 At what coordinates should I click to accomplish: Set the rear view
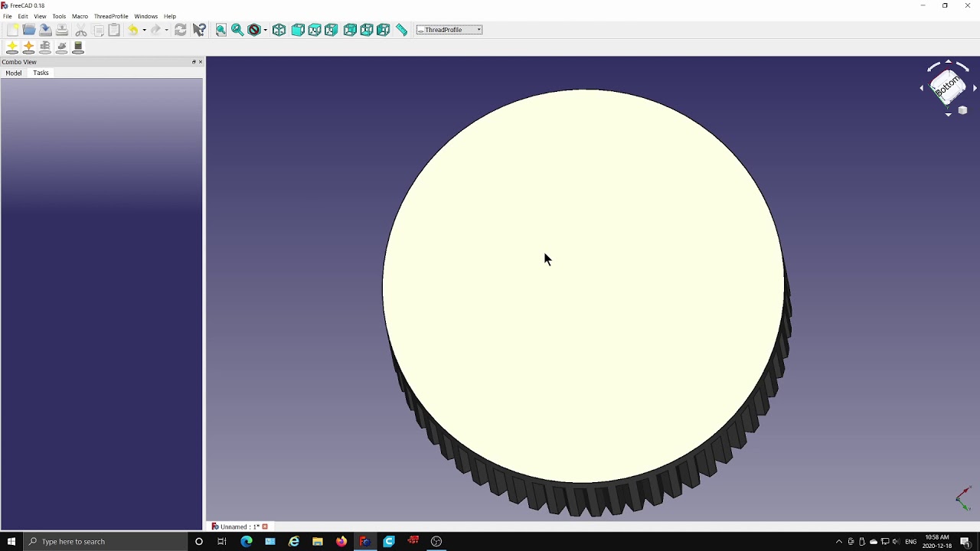pos(350,30)
